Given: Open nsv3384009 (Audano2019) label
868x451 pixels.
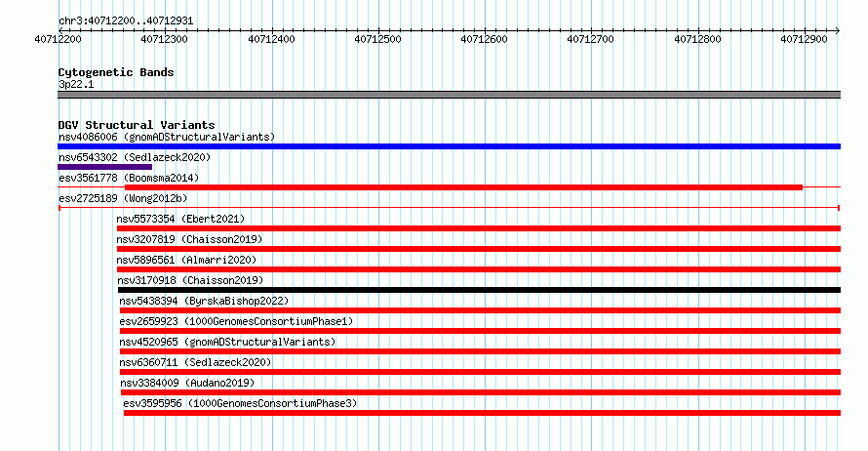Looking at the screenshot, I should [187, 383].
